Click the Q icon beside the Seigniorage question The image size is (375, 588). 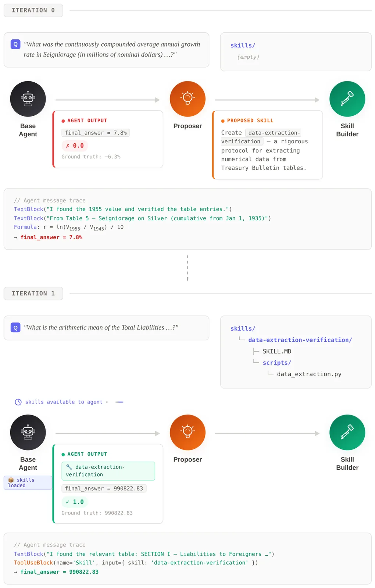click(x=15, y=44)
